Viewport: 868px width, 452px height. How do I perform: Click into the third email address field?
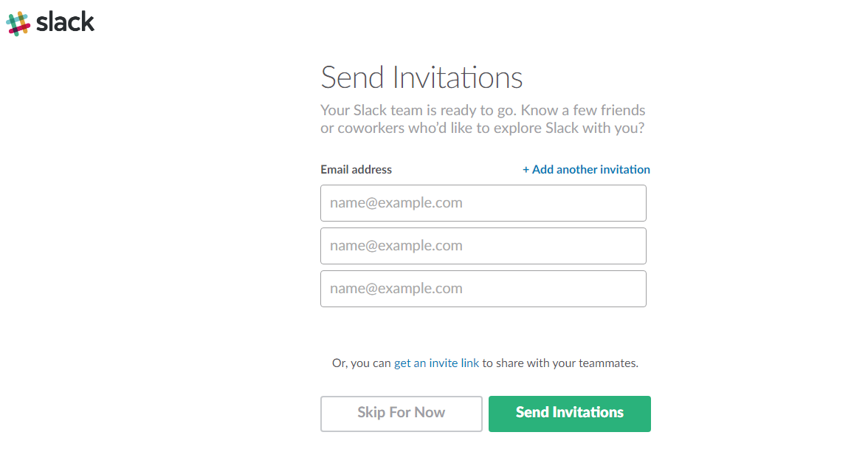[x=483, y=289]
